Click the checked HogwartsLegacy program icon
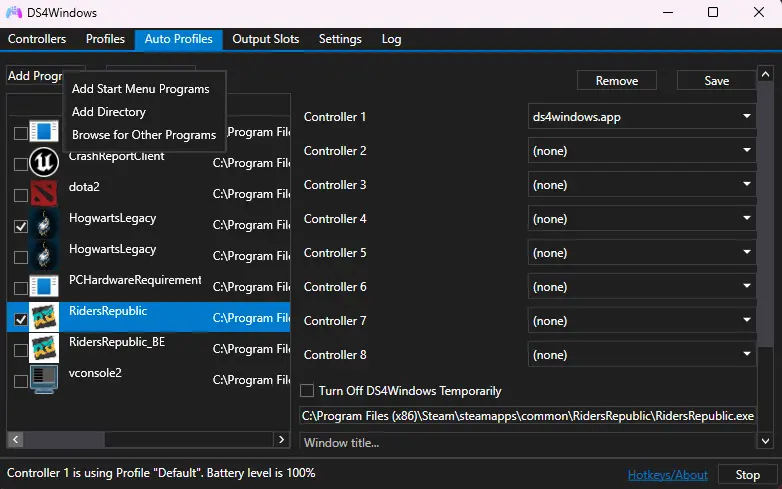The image size is (782, 489). (44, 224)
